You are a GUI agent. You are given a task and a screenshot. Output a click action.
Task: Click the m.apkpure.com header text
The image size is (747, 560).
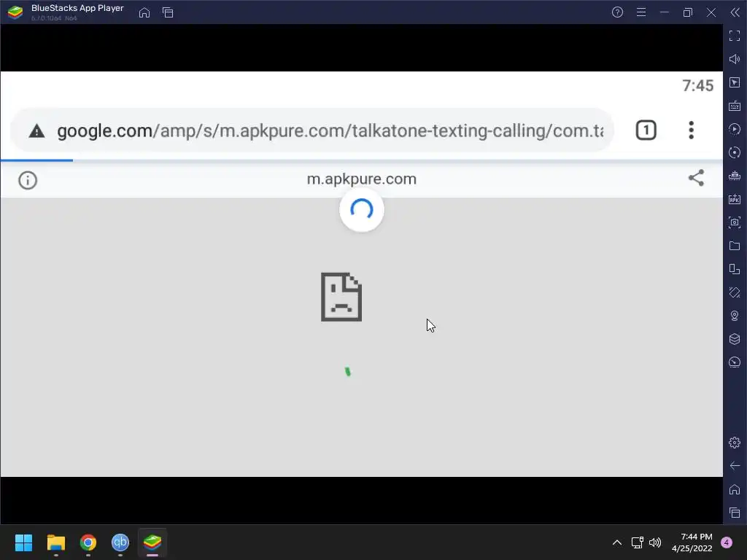coord(362,179)
